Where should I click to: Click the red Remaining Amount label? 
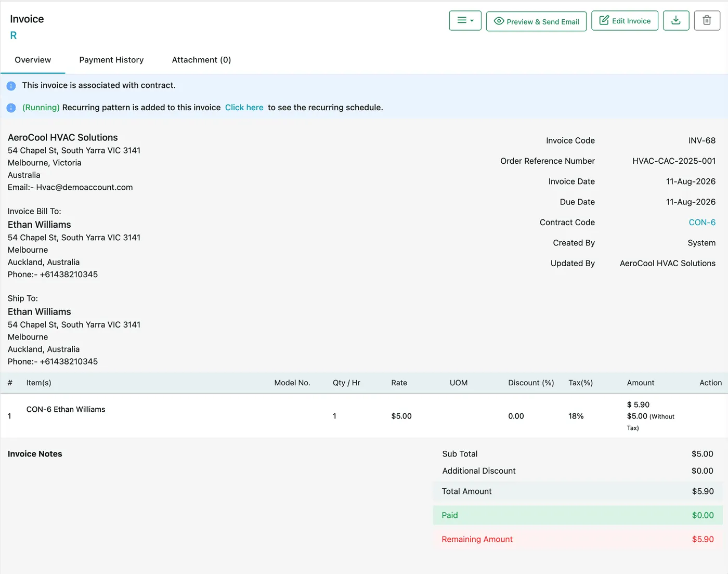477,540
